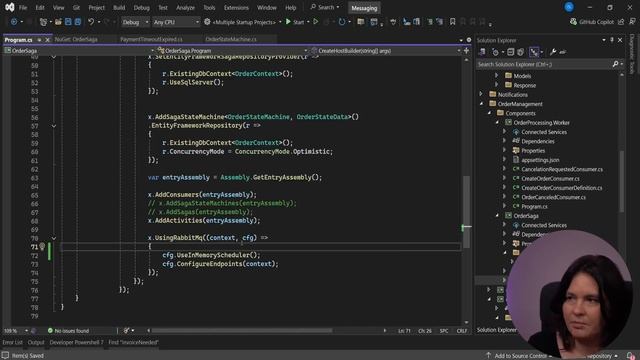Click preview selected items icon in Solution Explorer
The image size is (640, 360).
coord(563,52)
